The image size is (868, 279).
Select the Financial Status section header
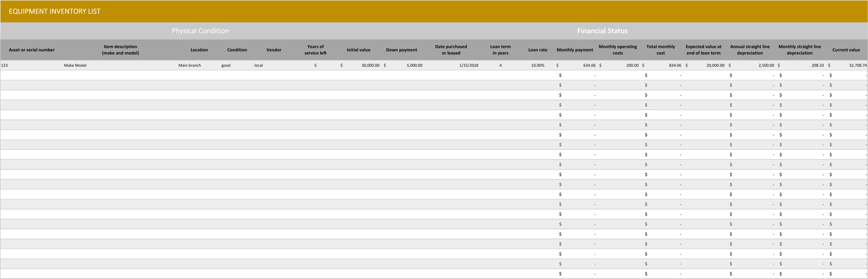pyautogui.click(x=602, y=31)
